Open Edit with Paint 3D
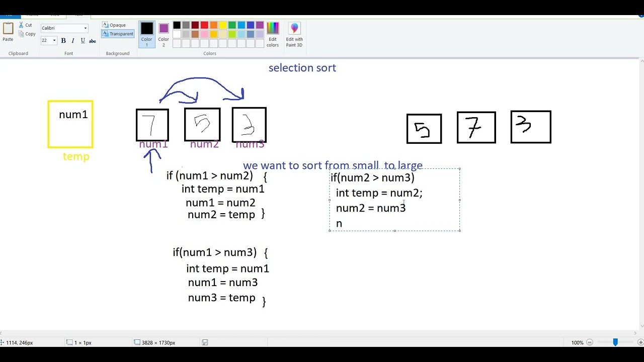Screen dimensions: 644x362 [x=294, y=35]
